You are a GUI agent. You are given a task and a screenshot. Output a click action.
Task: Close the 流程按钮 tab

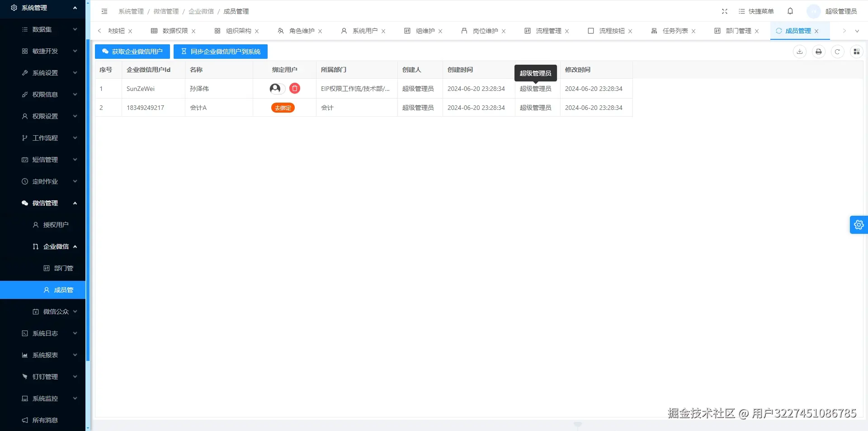(630, 31)
